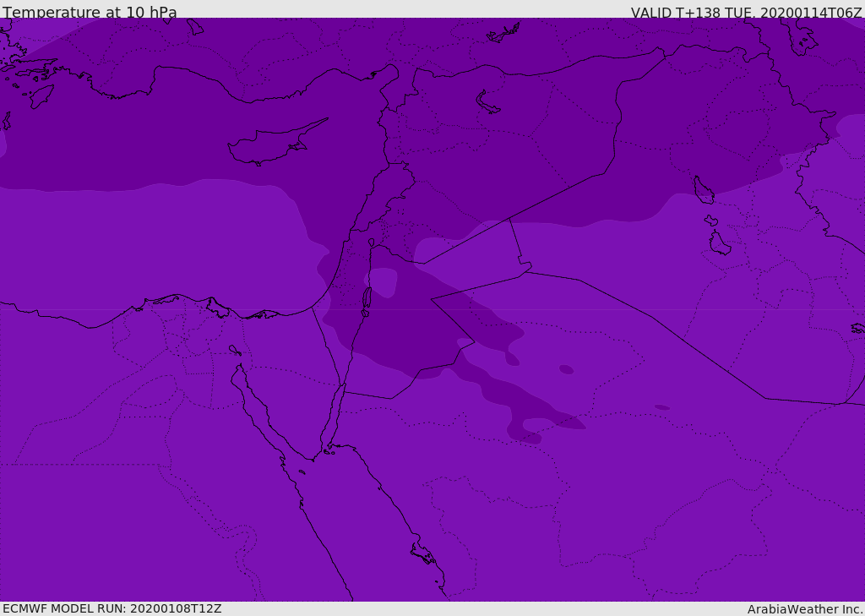Click the island of Rhodes

(x=41, y=96)
